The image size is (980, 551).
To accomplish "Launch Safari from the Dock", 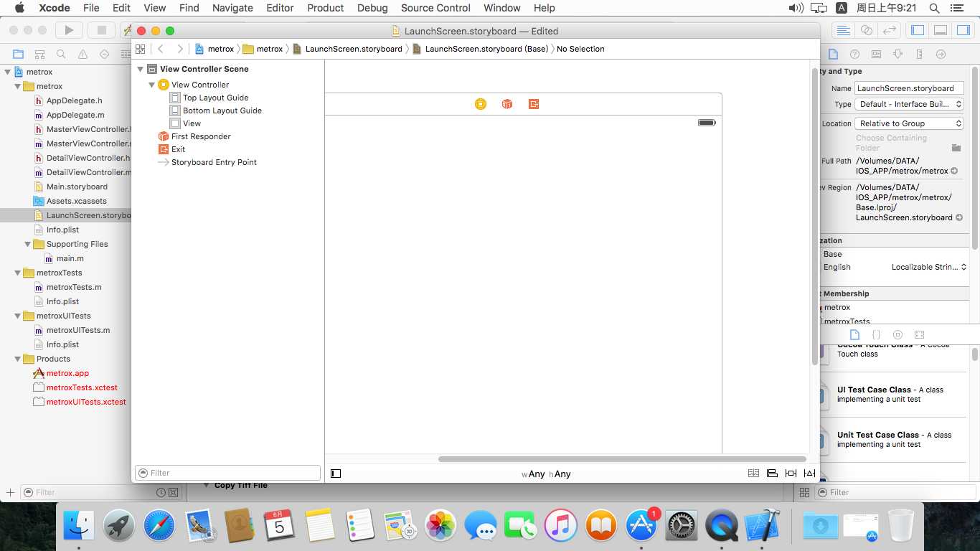I will coord(159,526).
